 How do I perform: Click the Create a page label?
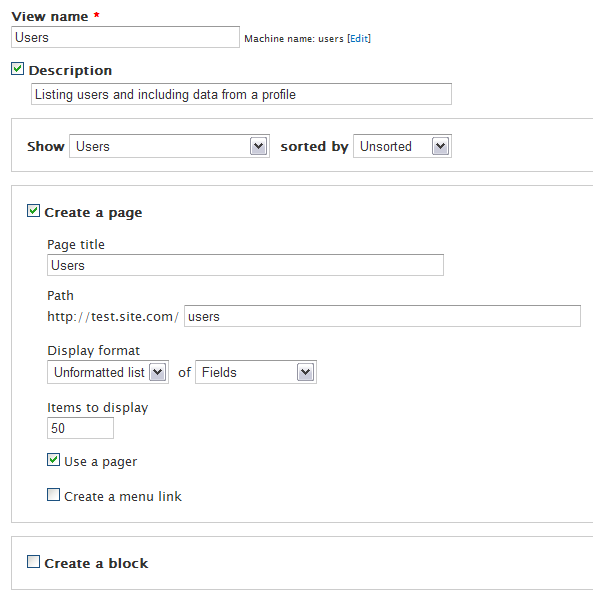[93, 213]
